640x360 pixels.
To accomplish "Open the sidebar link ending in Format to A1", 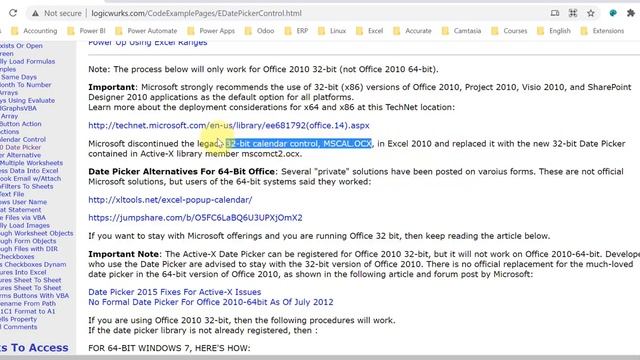I will (x=27, y=311).
